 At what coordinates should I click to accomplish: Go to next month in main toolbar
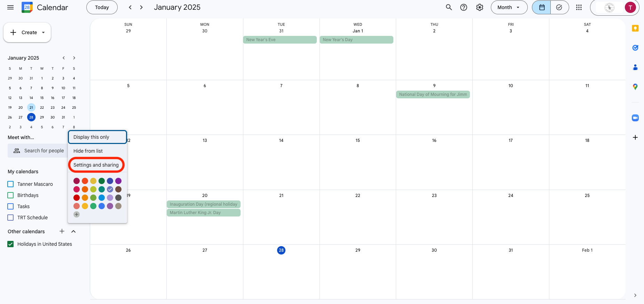(141, 7)
